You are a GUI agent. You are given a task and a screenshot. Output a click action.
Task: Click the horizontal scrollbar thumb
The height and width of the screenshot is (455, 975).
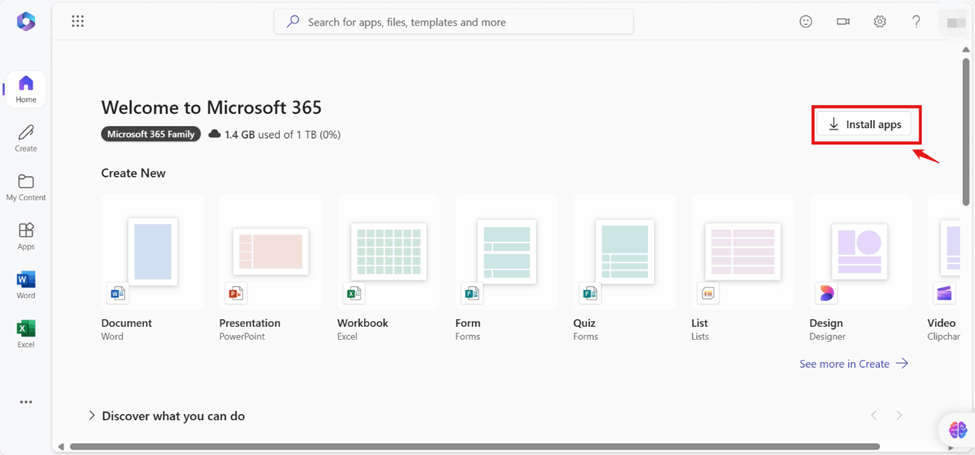[x=475, y=446]
